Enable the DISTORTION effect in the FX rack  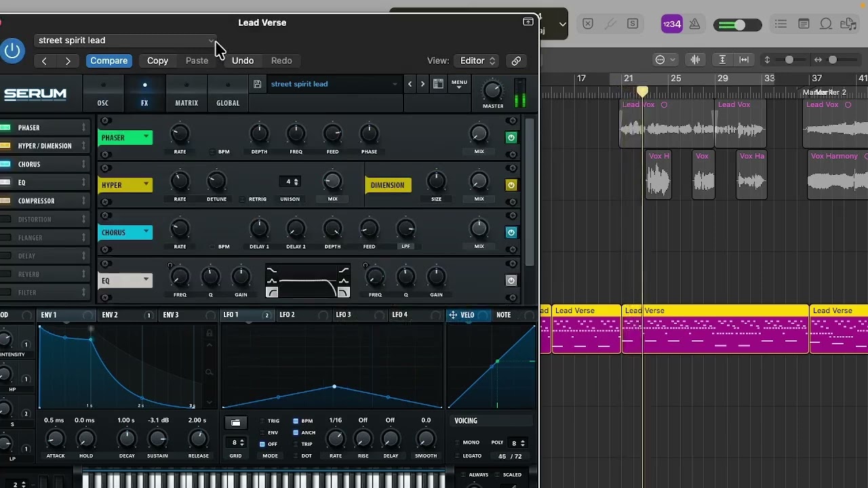tap(5, 219)
